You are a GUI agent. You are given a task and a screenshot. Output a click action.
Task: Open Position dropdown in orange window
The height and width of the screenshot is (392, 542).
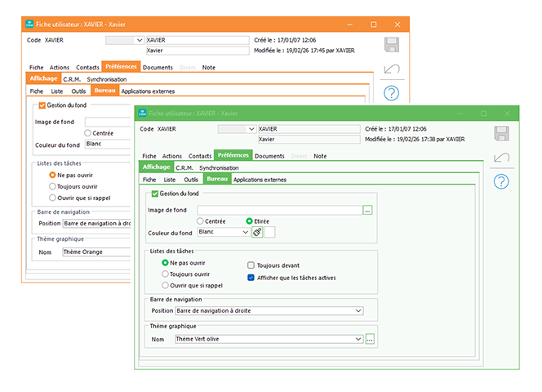click(97, 224)
